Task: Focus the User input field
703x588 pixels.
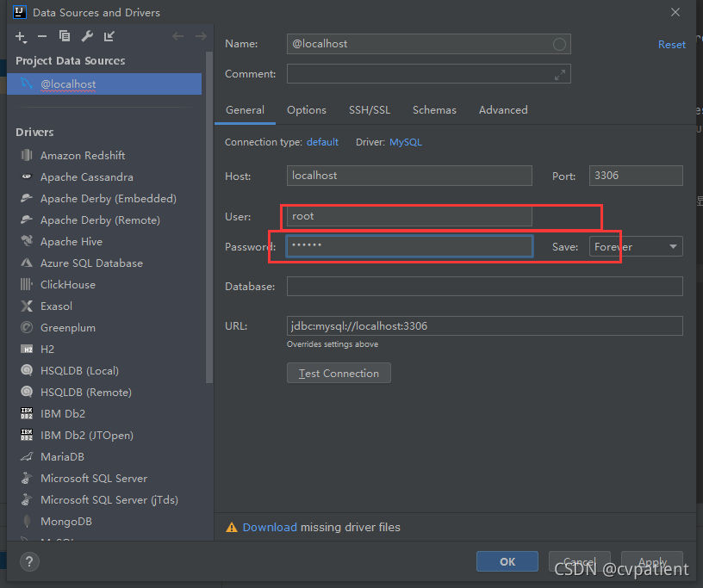Action: [409, 216]
